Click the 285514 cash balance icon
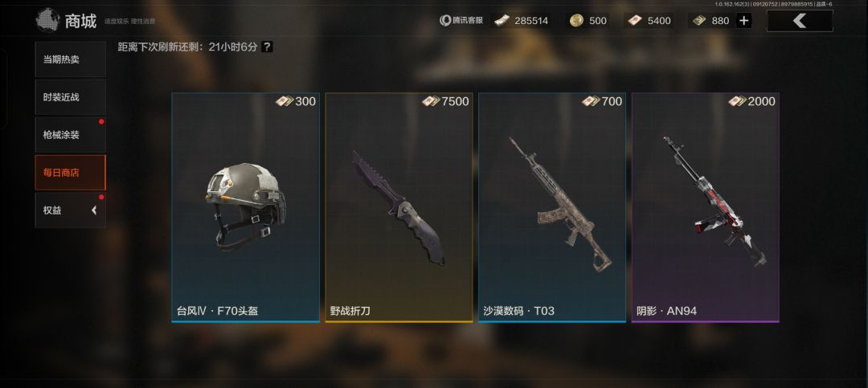This screenshot has width=868, height=388. click(x=502, y=20)
